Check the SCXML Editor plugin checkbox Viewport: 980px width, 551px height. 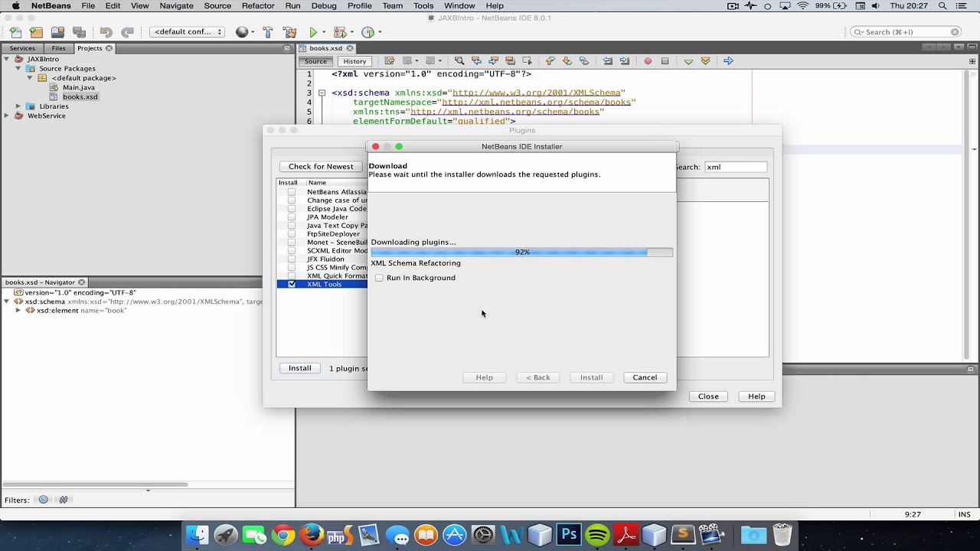coord(292,251)
